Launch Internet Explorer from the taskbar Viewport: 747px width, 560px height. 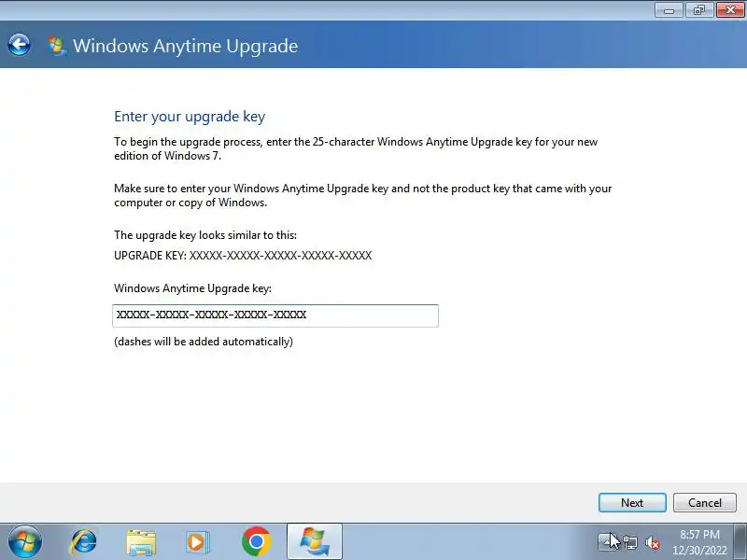coord(83,542)
